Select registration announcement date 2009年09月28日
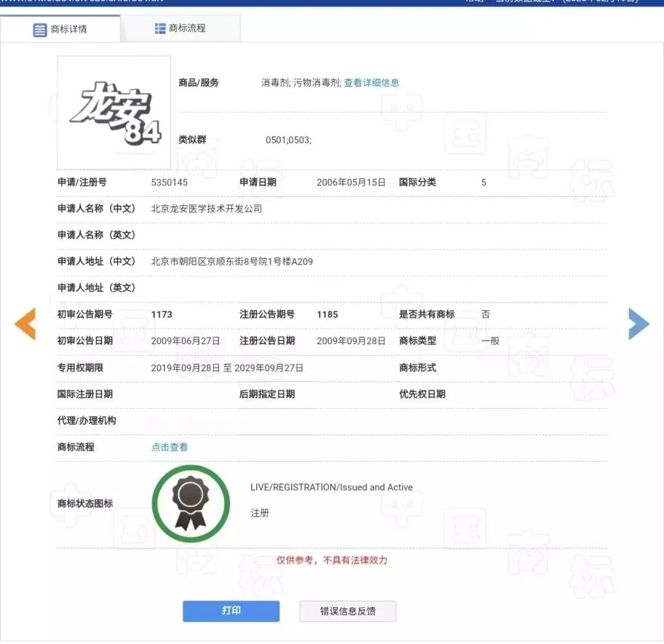 coord(351,340)
